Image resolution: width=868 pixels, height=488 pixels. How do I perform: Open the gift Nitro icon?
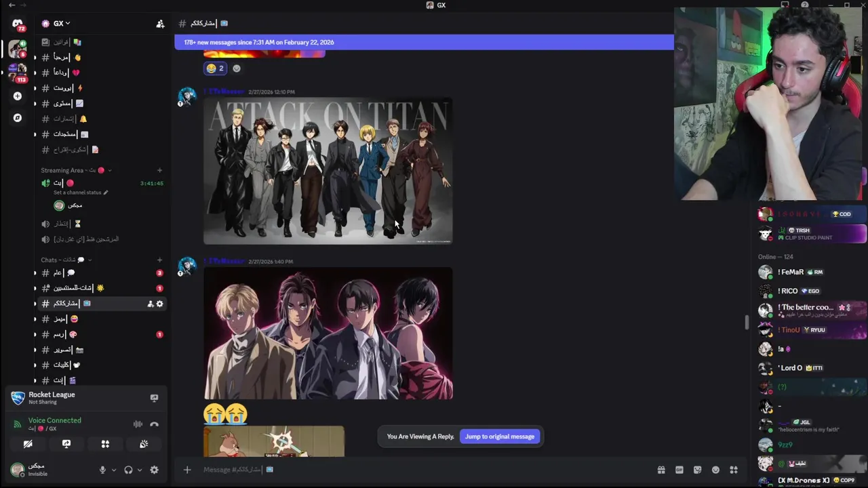click(661, 470)
